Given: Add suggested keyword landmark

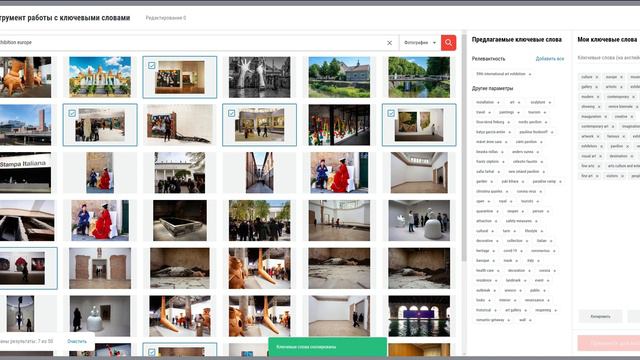Looking at the screenshot, I should coord(525,280).
